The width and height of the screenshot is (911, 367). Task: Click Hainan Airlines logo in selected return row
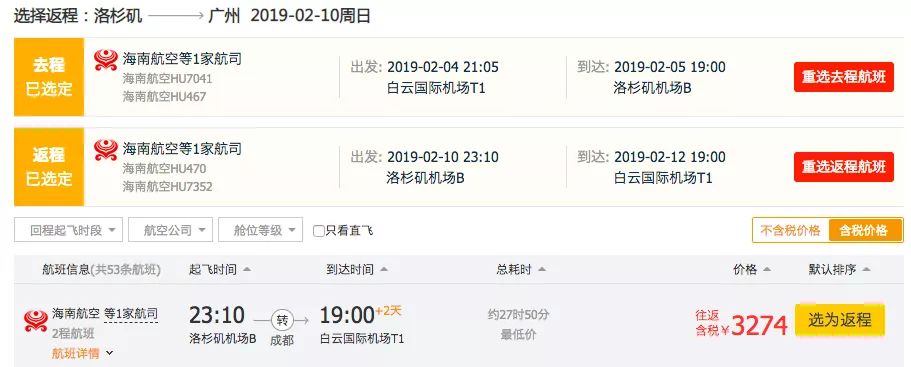[106, 150]
